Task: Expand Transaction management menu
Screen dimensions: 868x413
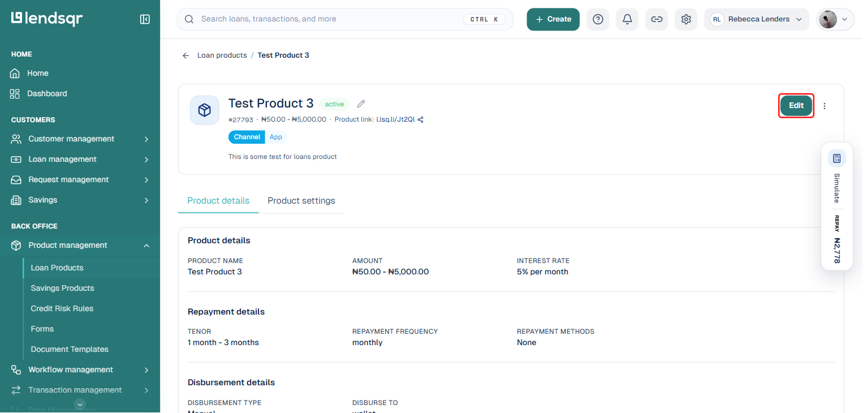Action: click(80, 390)
